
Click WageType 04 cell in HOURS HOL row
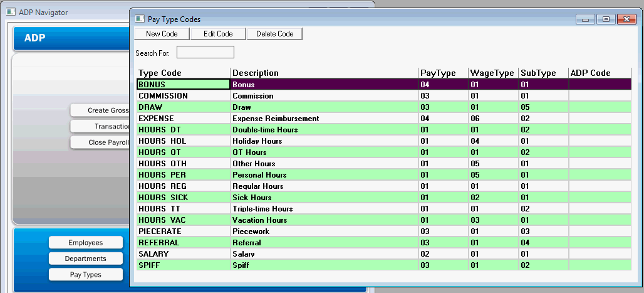(494, 141)
